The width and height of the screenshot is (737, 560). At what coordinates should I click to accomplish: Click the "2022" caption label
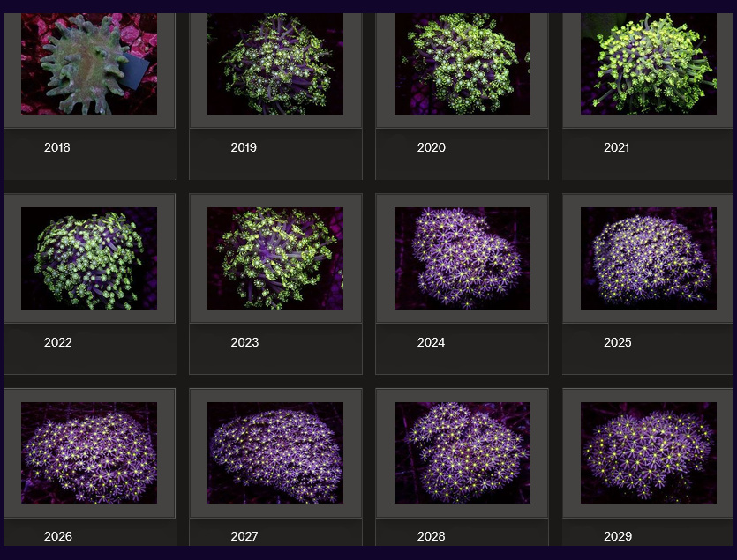58,342
